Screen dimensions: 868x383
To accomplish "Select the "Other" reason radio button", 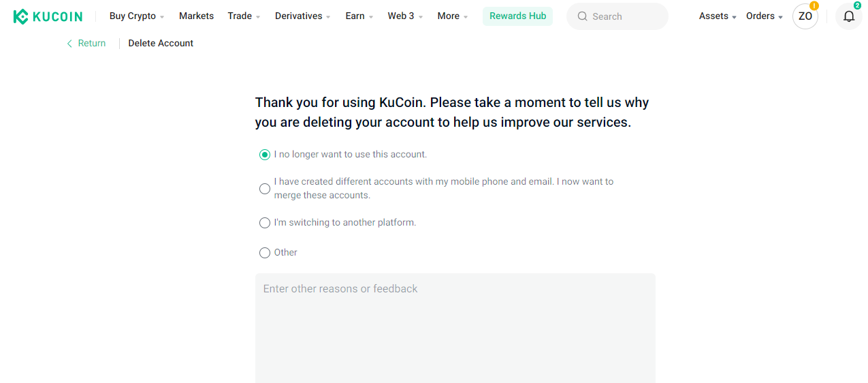I will point(265,253).
